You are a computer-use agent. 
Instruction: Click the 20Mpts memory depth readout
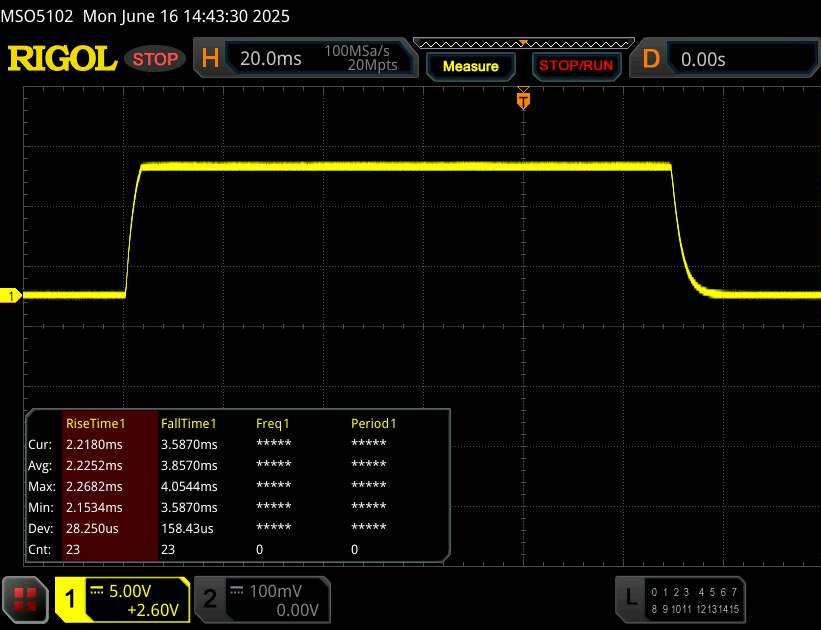tap(372, 65)
